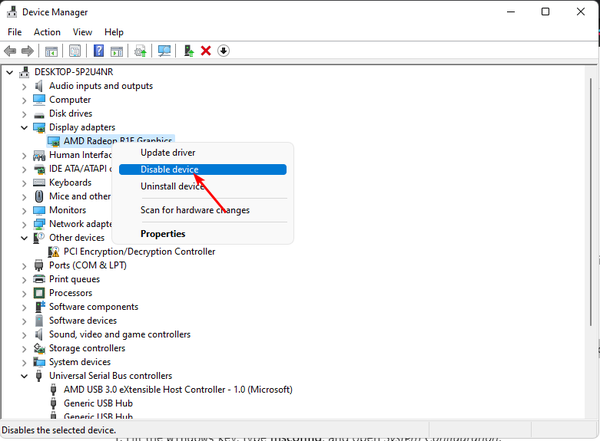Image resolution: width=600 pixels, height=441 pixels.
Task: Click the blue Help question mark icon
Action: pos(99,51)
